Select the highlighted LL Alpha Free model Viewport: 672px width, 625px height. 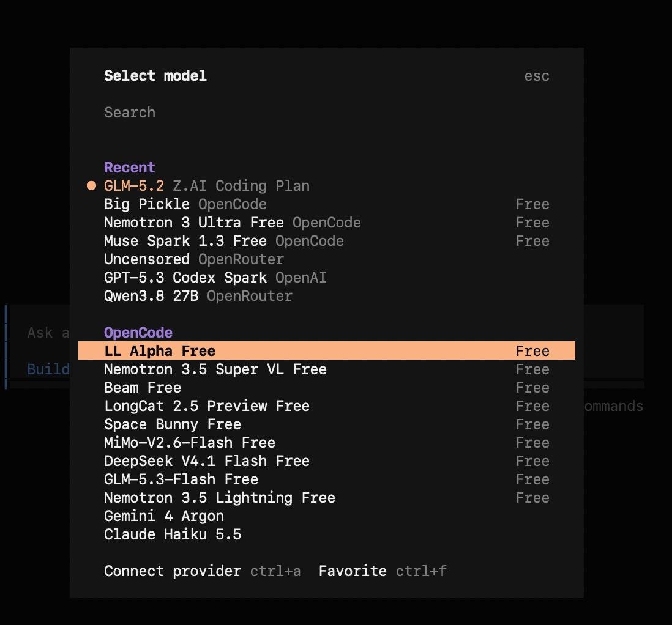pyautogui.click(x=327, y=351)
